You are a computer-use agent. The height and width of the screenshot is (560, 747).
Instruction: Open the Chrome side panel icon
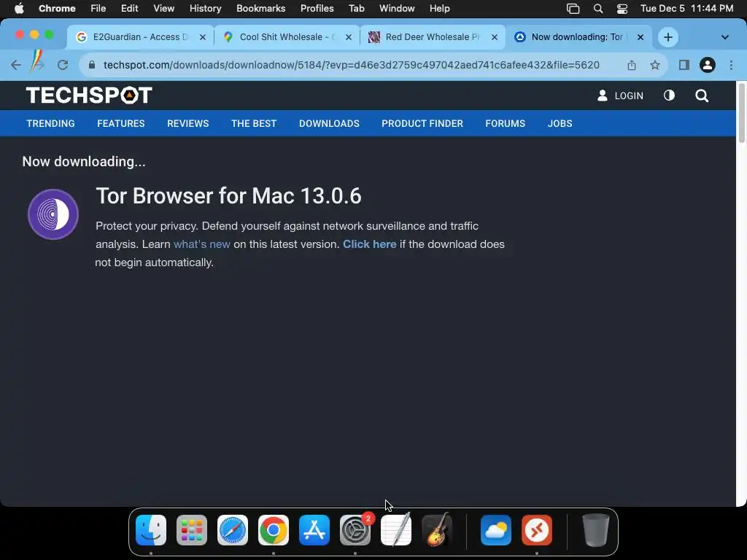684,65
